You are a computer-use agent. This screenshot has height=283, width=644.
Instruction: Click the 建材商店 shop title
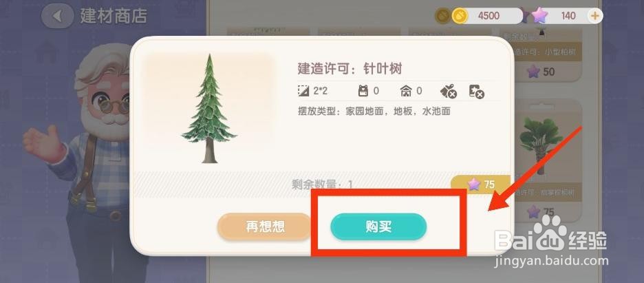click(x=114, y=16)
